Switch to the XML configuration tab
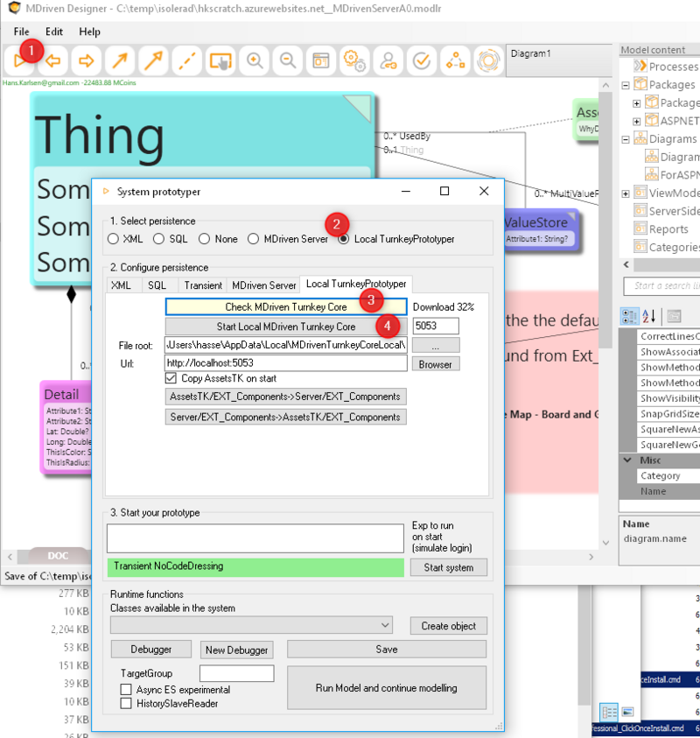Viewport: 700px width, 738px height. click(x=123, y=285)
